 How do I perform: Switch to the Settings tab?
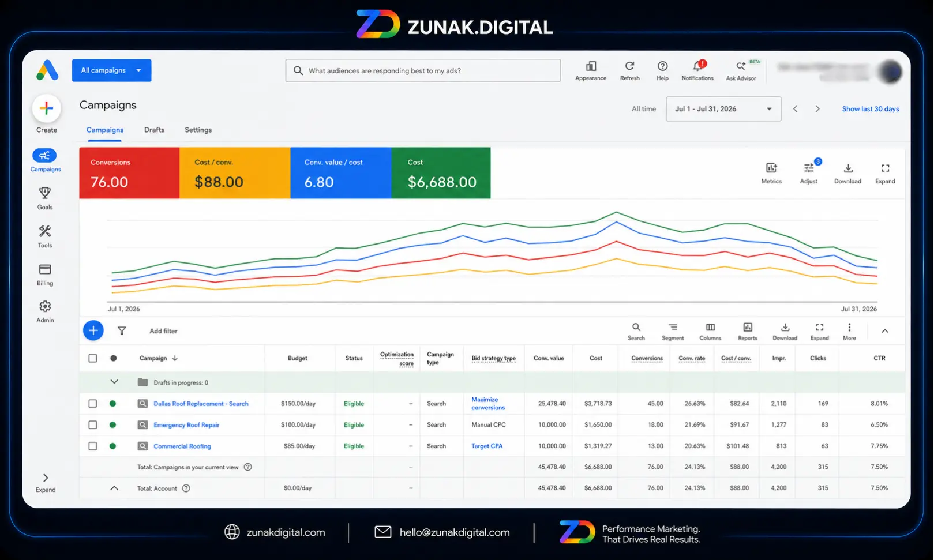(x=198, y=130)
